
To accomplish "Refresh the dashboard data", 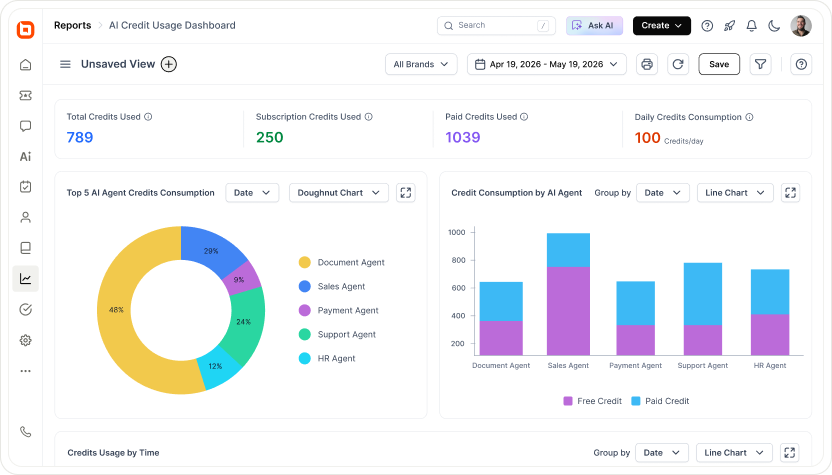I will coord(678,64).
